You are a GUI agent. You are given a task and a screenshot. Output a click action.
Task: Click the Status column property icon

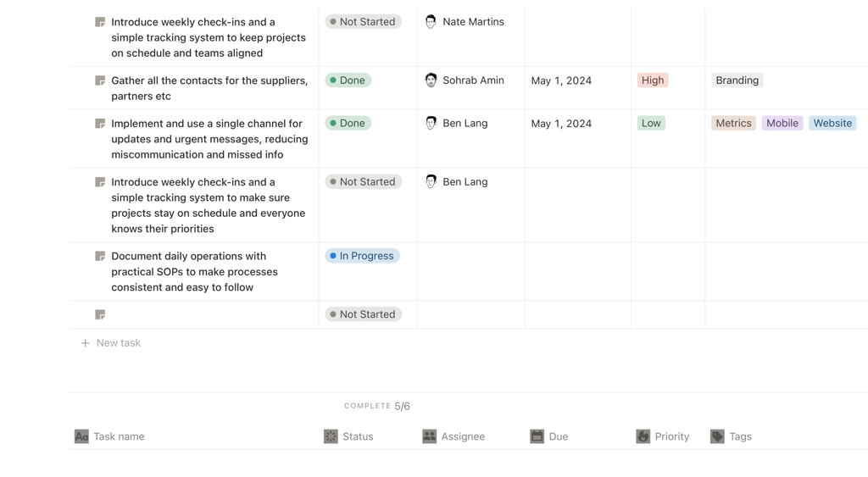331,436
